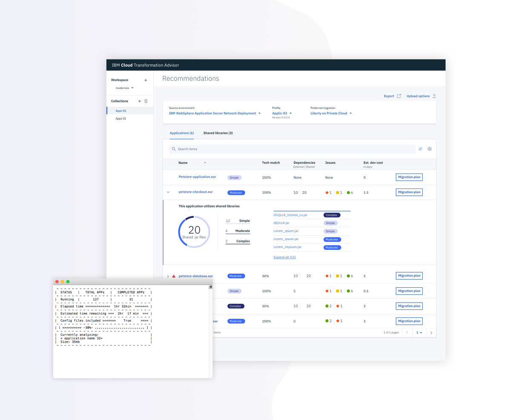Collapse the petstore-checkout.ear details row

click(x=168, y=192)
